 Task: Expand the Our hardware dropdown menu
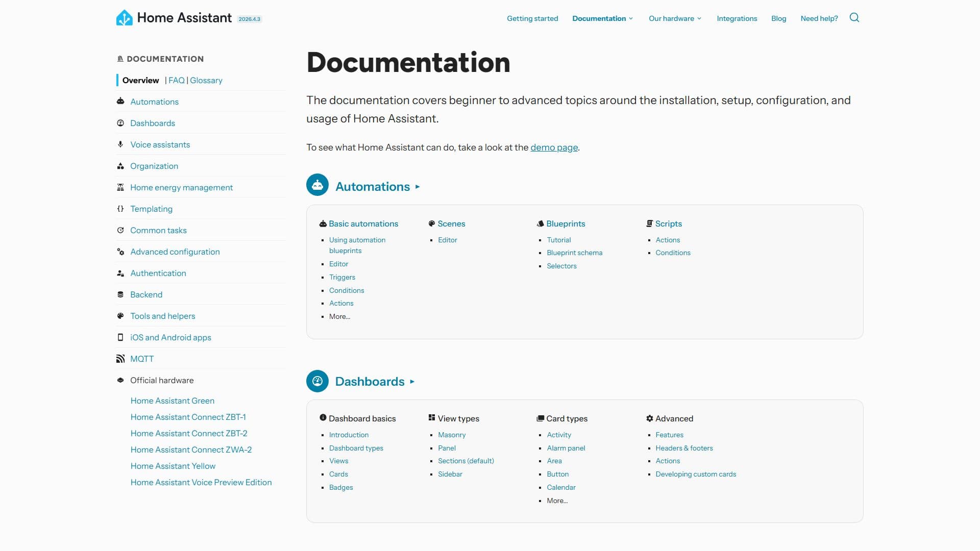(x=675, y=18)
